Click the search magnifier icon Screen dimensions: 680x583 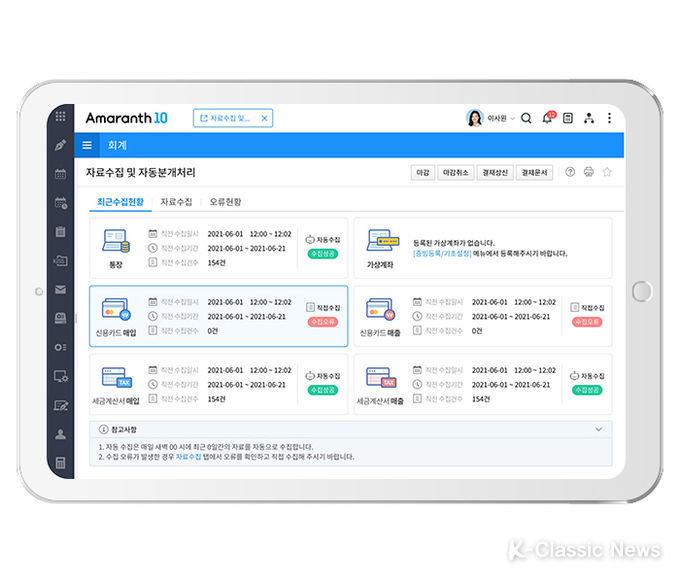526,118
